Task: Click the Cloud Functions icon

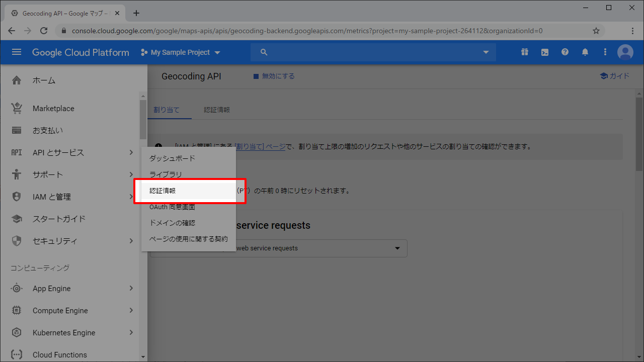Action: click(17, 355)
